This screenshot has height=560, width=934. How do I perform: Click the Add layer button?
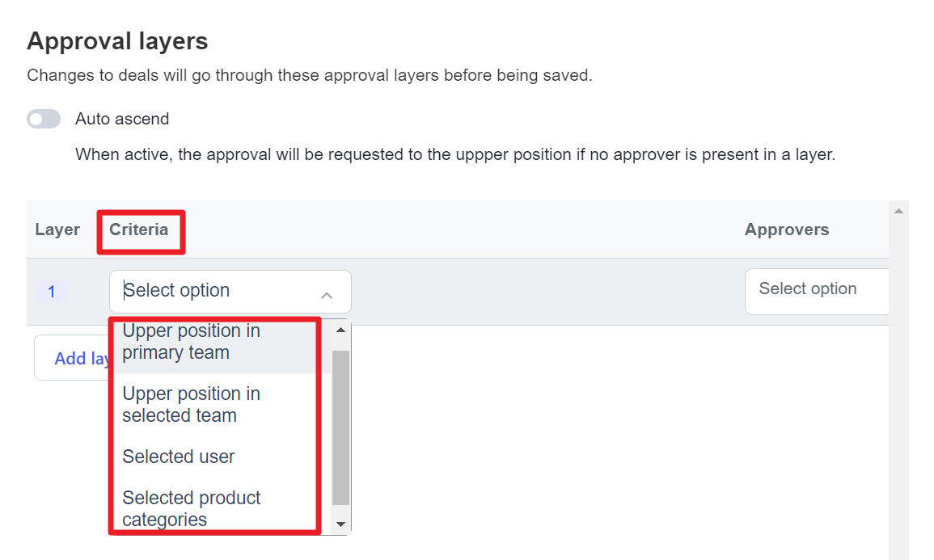72,358
